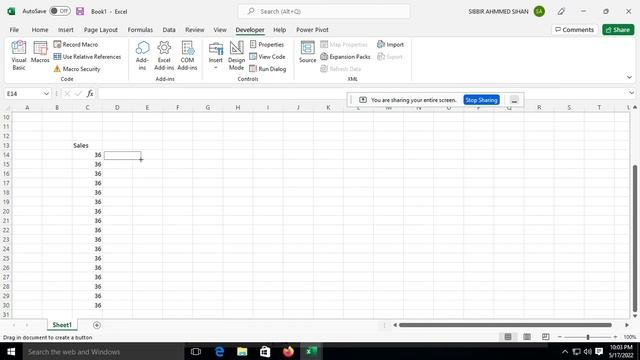Minimize the screen sharing notification bar
Screen dimensions: 640x360
514,100
